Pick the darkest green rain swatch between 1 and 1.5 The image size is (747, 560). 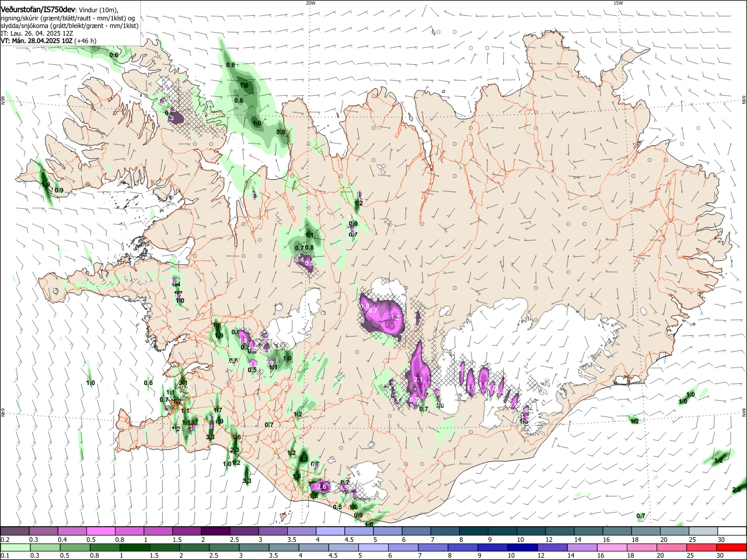(134, 547)
